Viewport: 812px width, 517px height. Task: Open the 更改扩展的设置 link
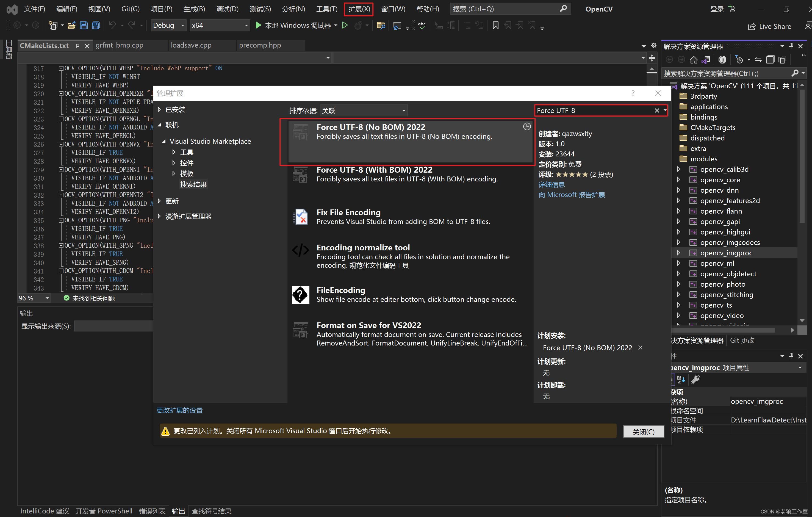[x=180, y=410]
